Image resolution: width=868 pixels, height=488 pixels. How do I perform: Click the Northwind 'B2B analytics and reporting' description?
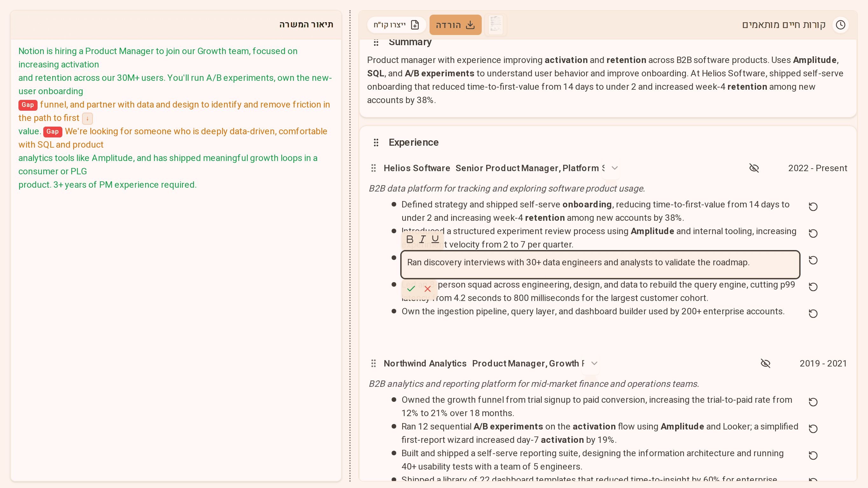pos(534,384)
